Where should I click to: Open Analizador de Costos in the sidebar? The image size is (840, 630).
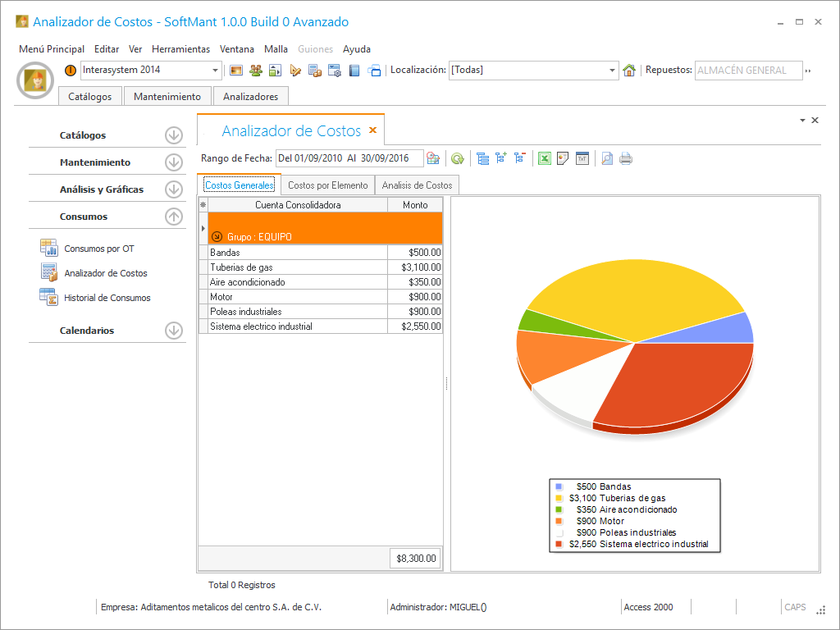click(105, 273)
